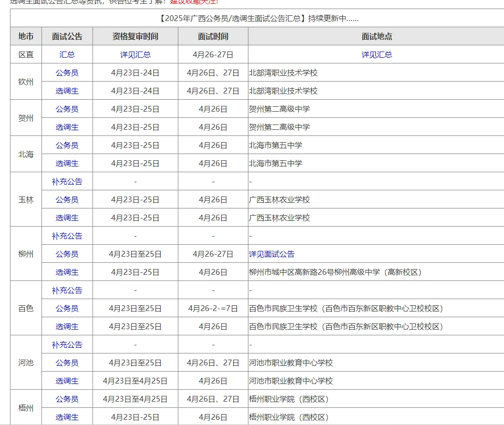This screenshot has height=425, width=504.
Task: Open 详见汇总 link under 面试地点 column
Action: click(x=377, y=55)
